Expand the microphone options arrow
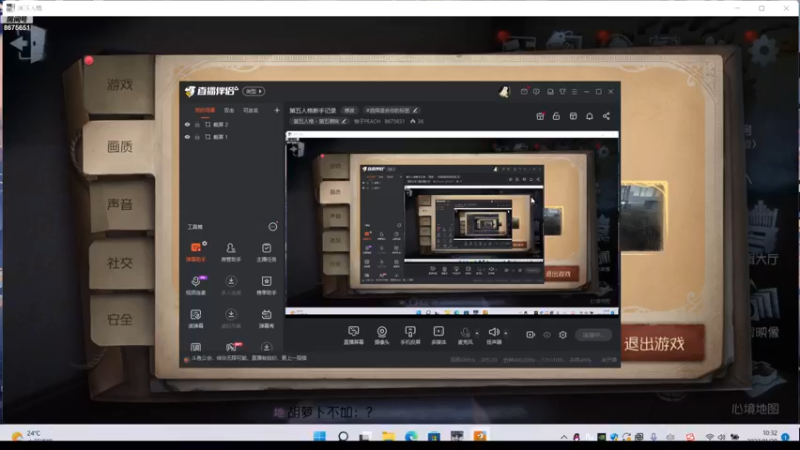The image size is (800, 450). pos(477,333)
